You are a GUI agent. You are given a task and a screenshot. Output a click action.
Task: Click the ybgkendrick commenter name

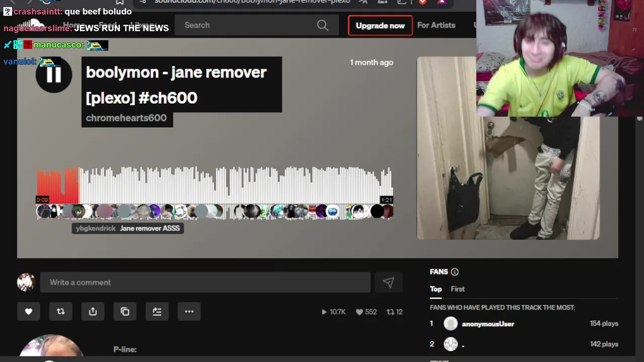[x=96, y=228]
